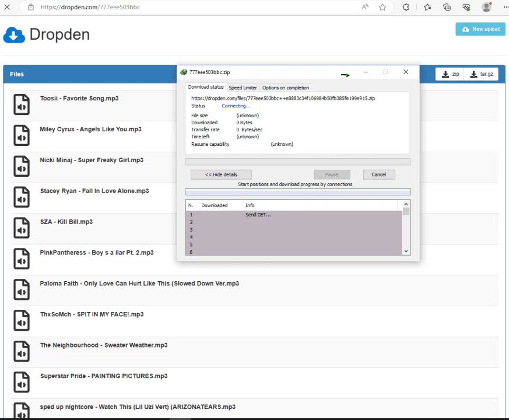Open Stacey Ryan - Fall In Love Alone.mp3

tap(94, 191)
